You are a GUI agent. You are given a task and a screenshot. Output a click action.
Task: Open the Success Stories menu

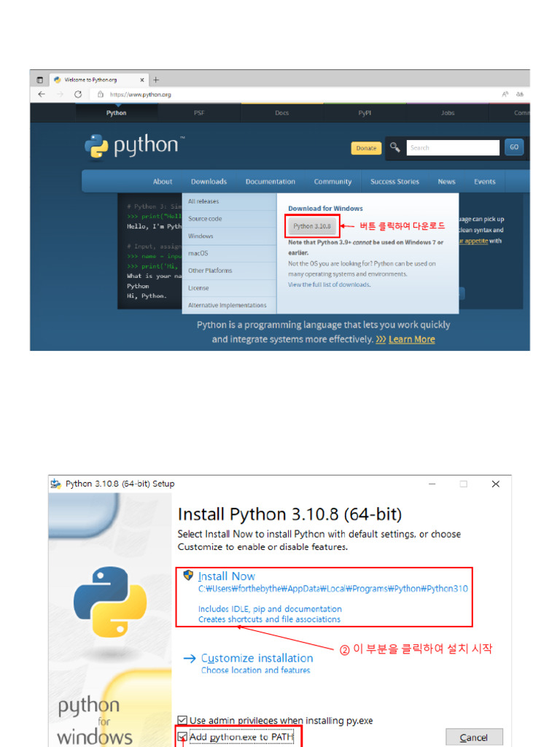click(x=394, y=182)
